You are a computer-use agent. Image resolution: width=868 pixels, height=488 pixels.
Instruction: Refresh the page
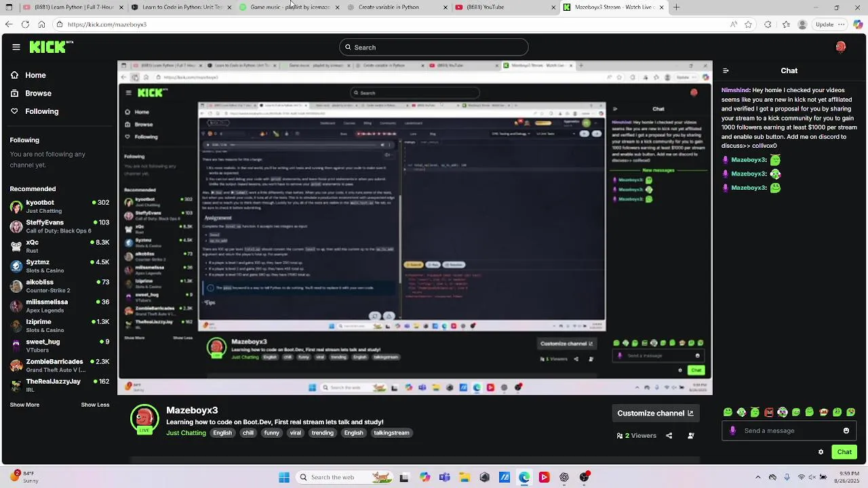[x=25, y=24]
